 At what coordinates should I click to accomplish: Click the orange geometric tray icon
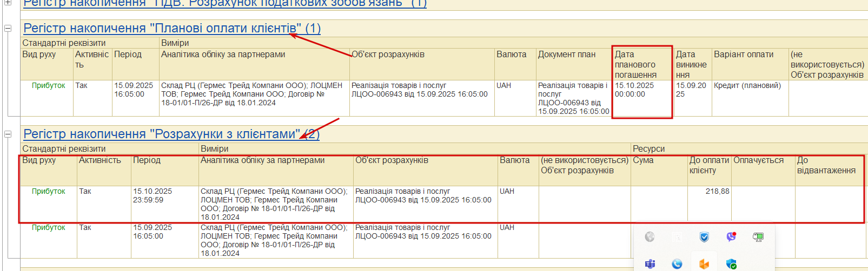point(704,263)
